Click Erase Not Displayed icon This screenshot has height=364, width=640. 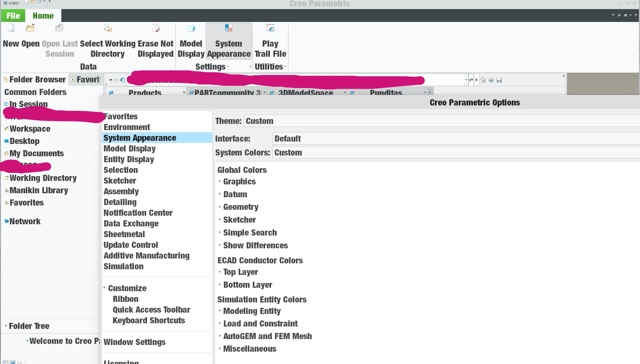[156, 28]
